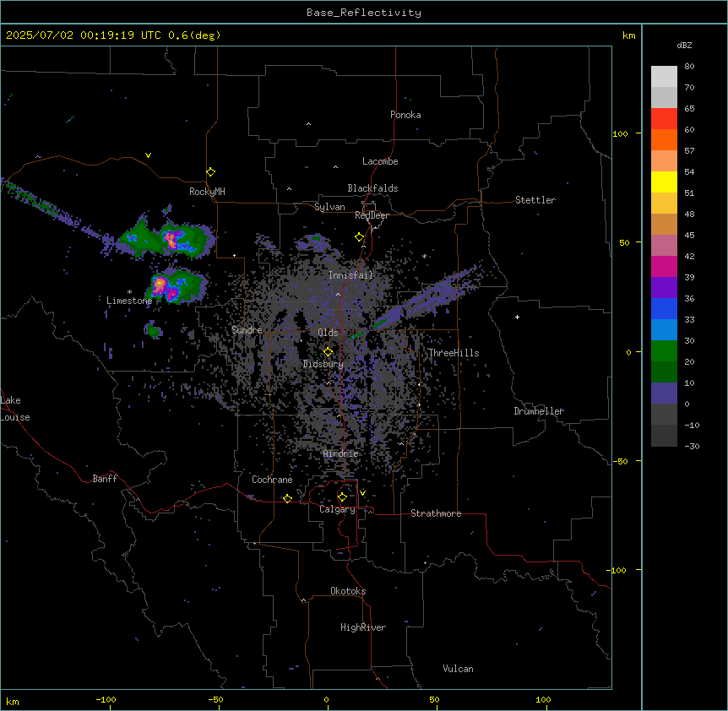The width and height of the screenshot is (728, 711).
Task: Click the Strathmore label
Action: point(436,513)
